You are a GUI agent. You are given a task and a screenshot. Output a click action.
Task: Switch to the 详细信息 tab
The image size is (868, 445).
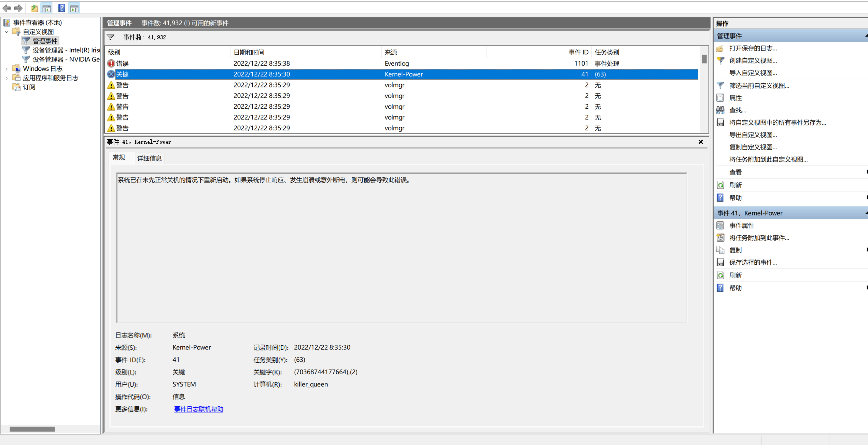pyautogui.click(x=149, y=158)
